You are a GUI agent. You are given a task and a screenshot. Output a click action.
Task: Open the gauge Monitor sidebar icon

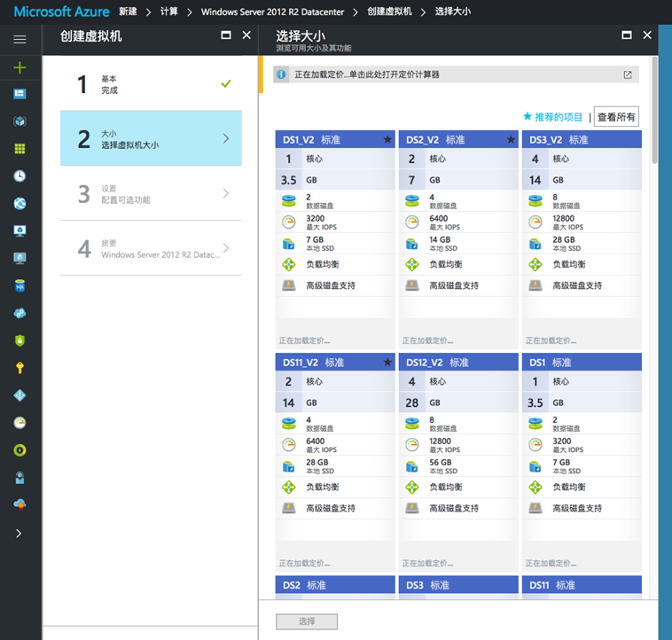tap(20, 423)
